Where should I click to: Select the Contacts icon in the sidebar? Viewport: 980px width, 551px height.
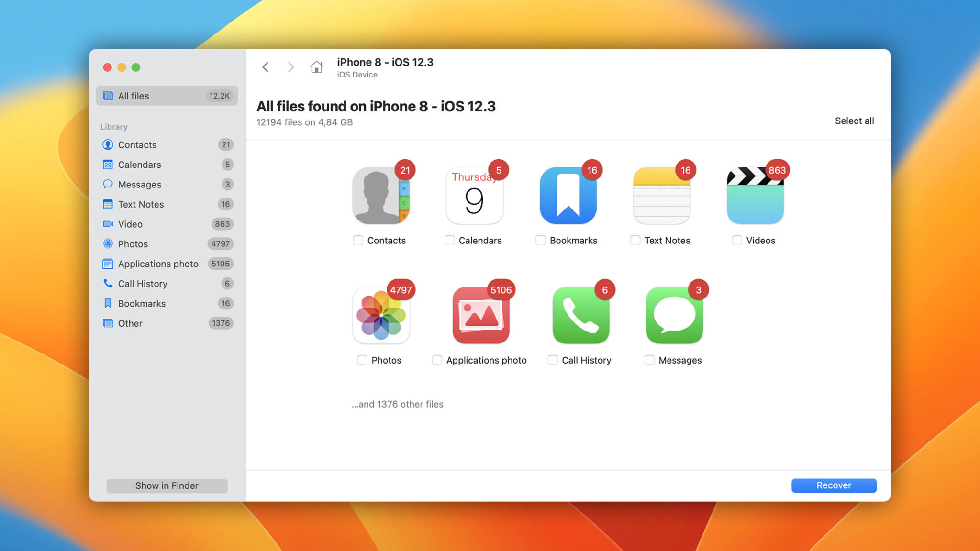[108, 144]
